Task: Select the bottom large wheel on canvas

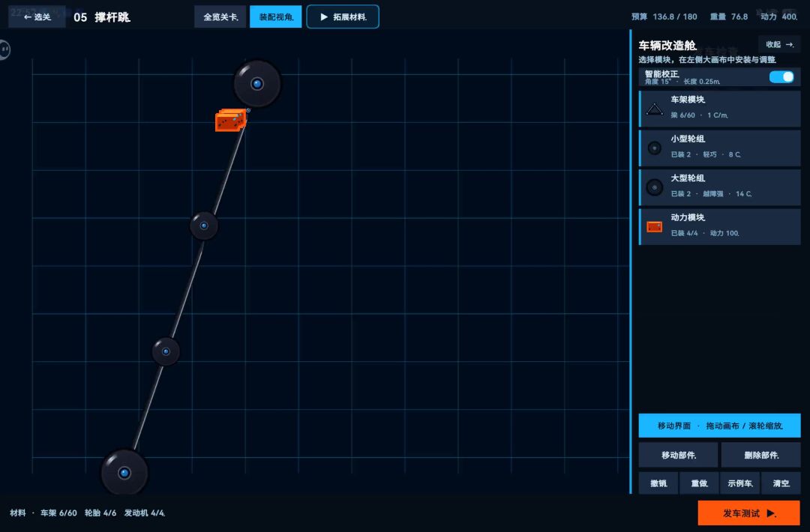Action: pyautogui.click(x=124, y=473)
